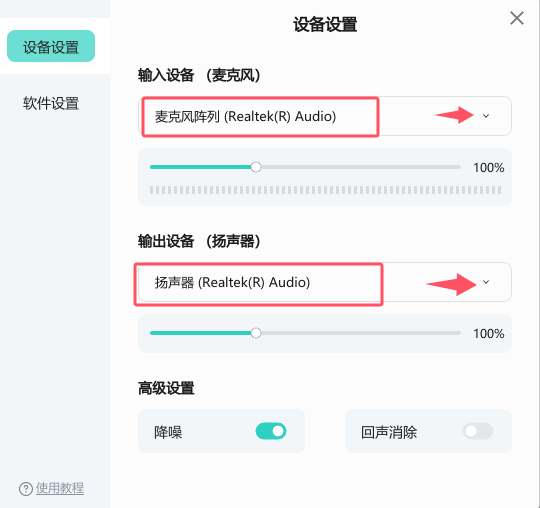Open the microphone dropdown chevron
Screen dimensions: 540x508
(486, 116)
